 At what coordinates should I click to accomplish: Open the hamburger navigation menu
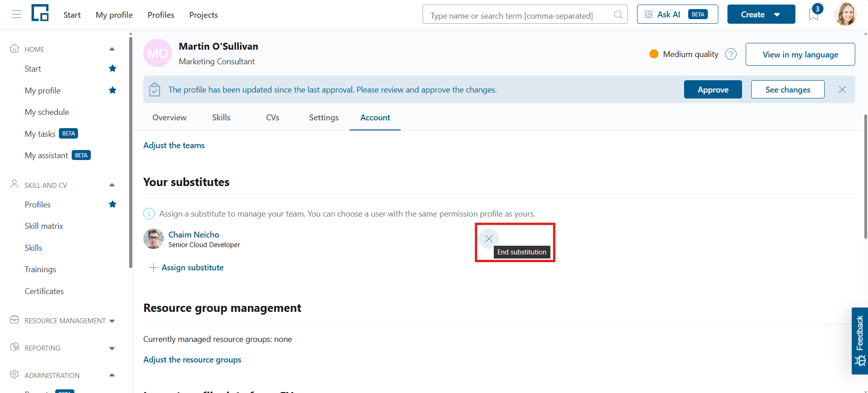(x=17, y=15)
